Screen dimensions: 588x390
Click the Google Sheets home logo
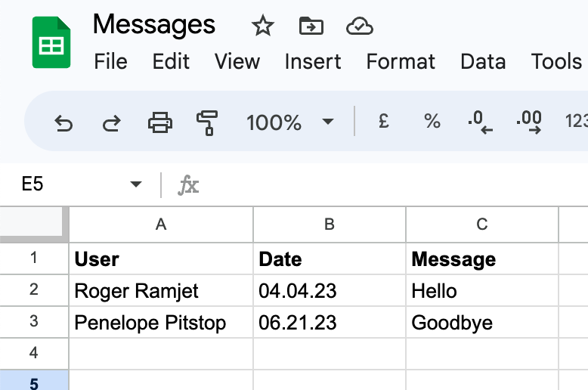[x=51, y=45]
